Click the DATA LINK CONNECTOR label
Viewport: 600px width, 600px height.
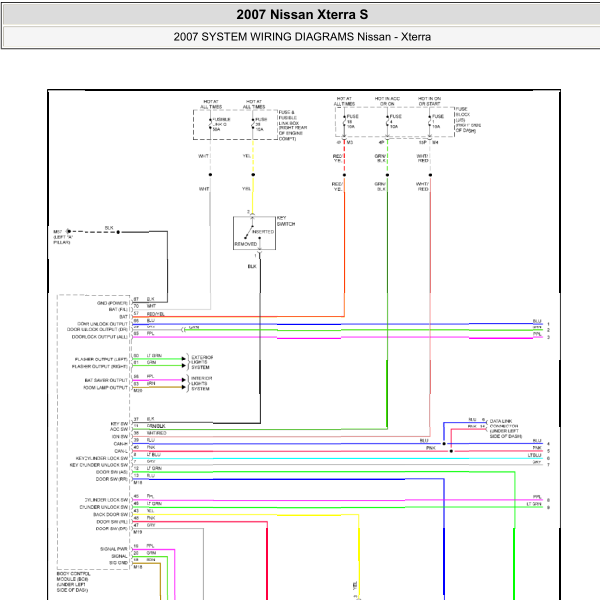tap(505, 429)
